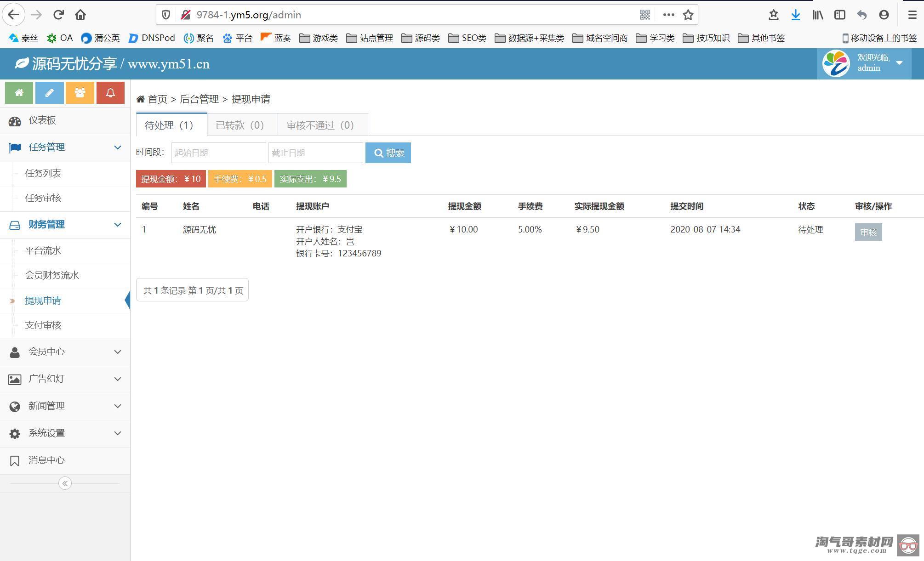Open Firefox account icon
Viewport: 924px width, 561px height.
click(x=884, y=15)
